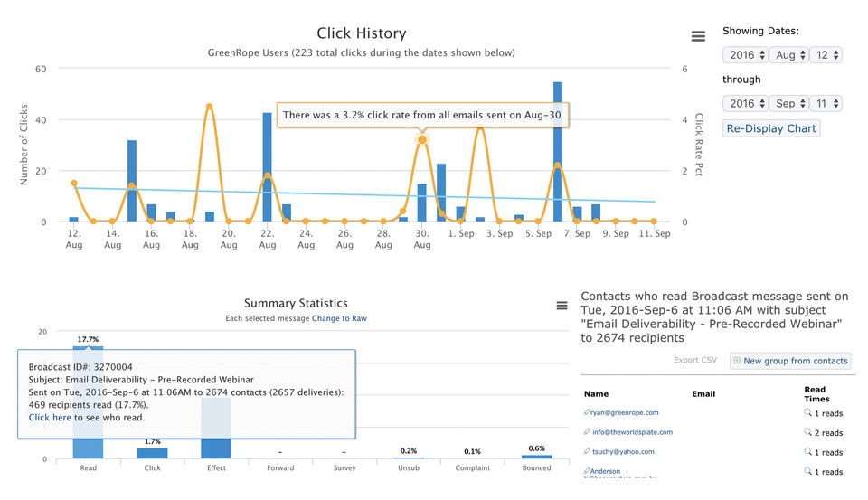Viewport: 868px width, 500px height.
Task: Open end month Sep dropdown
Action: [789, 104]
